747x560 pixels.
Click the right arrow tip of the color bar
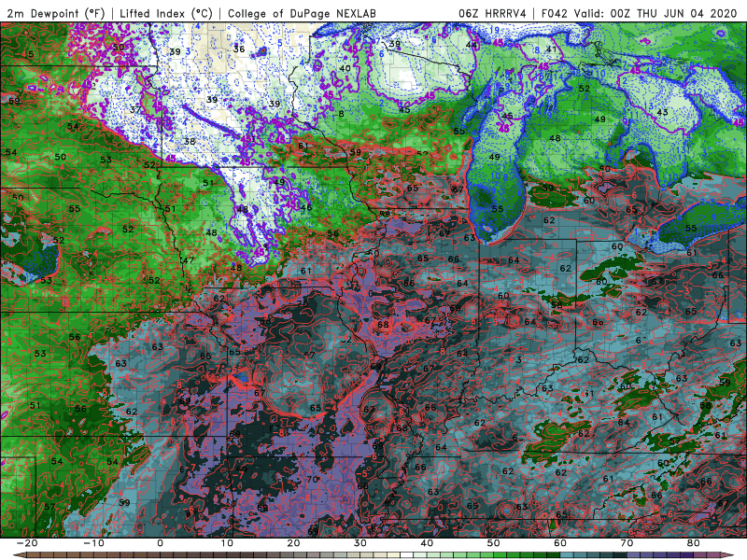pyautogui.click(x=729, y=555)
